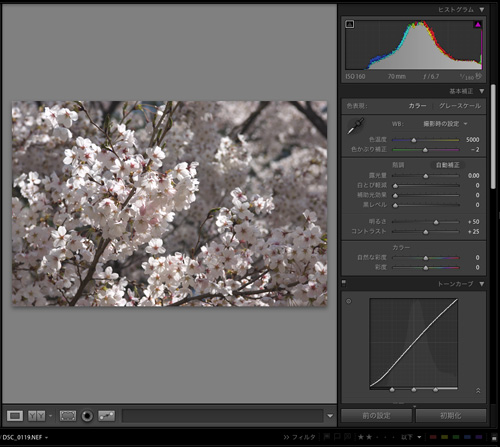Click the histogram graph area
This screenshot has width=500, height=447.
(x=414, y=45)
